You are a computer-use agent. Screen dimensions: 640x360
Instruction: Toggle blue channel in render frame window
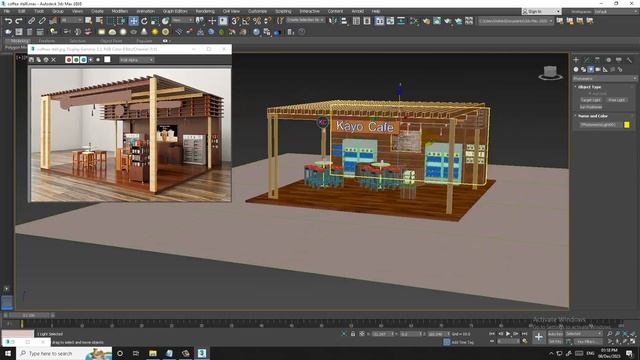(83, 60)
